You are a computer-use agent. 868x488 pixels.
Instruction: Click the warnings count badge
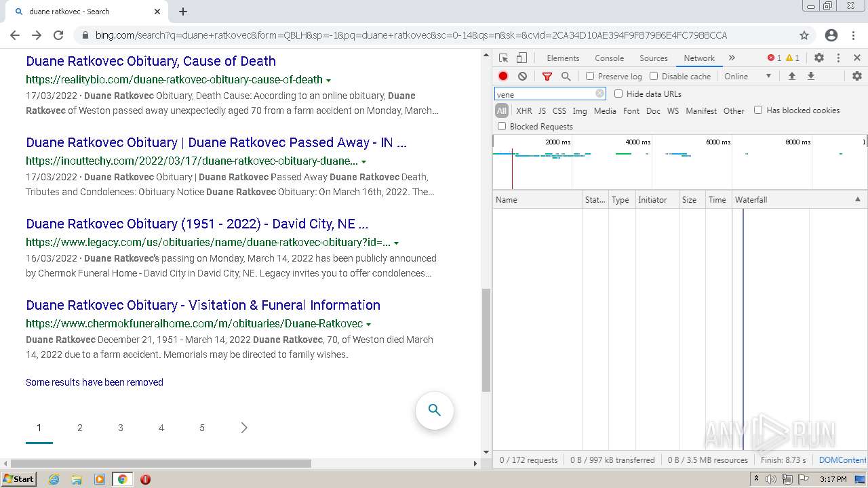point(793,58)
